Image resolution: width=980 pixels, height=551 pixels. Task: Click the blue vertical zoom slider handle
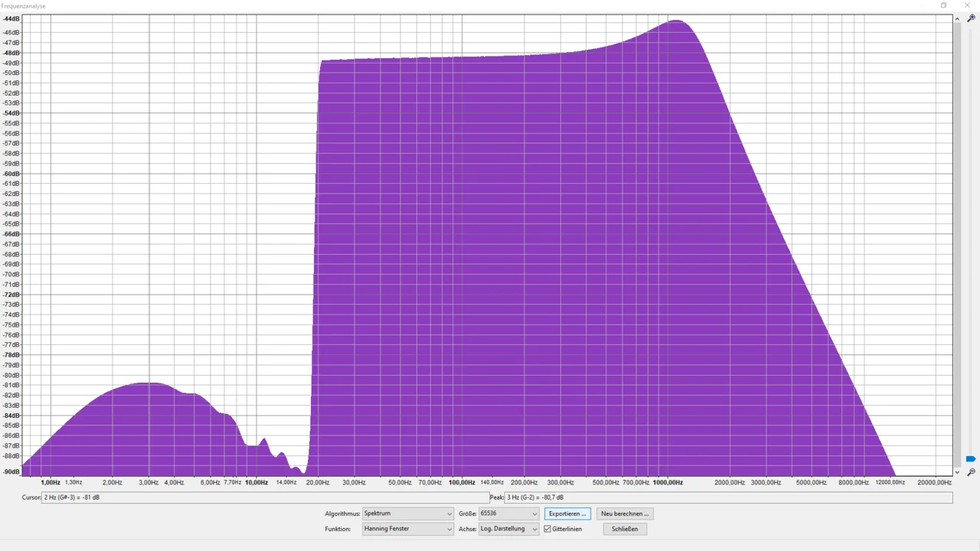[x=971, y=458]
